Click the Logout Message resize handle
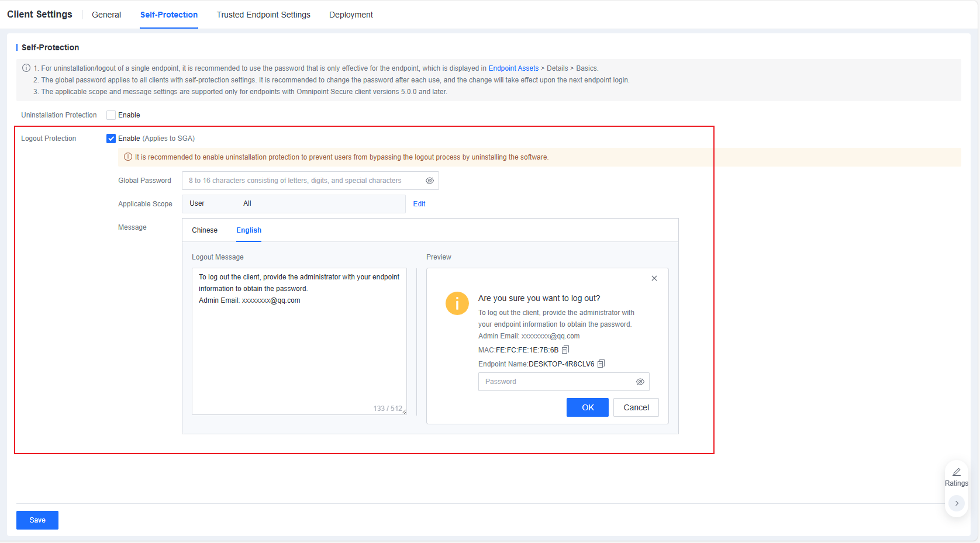The image size is (980, 543). pos(404,412)
